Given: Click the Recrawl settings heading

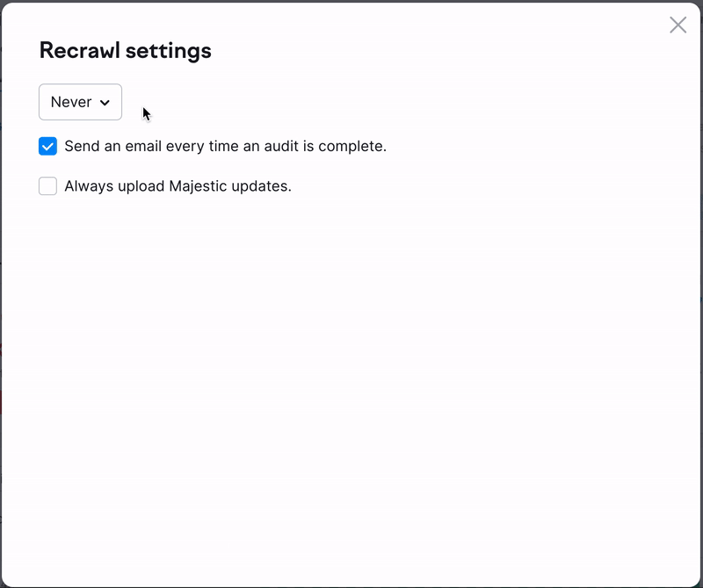Looking at the screenshot, I should click(126, 51).
